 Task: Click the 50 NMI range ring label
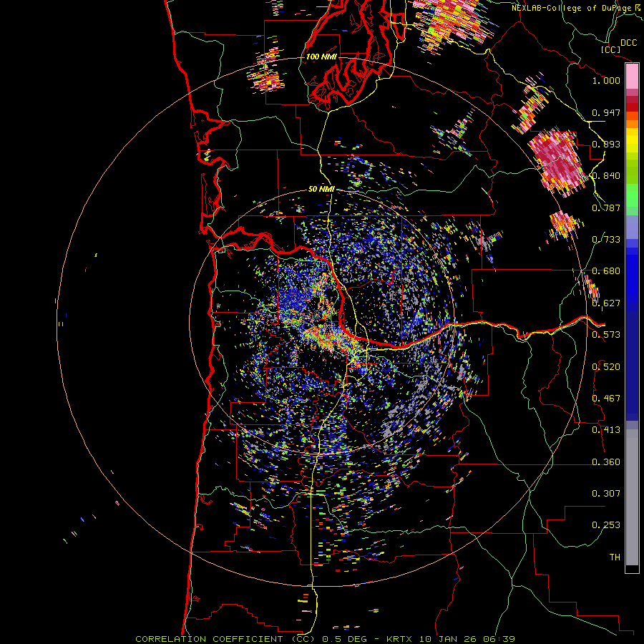(x=321, y=190)
